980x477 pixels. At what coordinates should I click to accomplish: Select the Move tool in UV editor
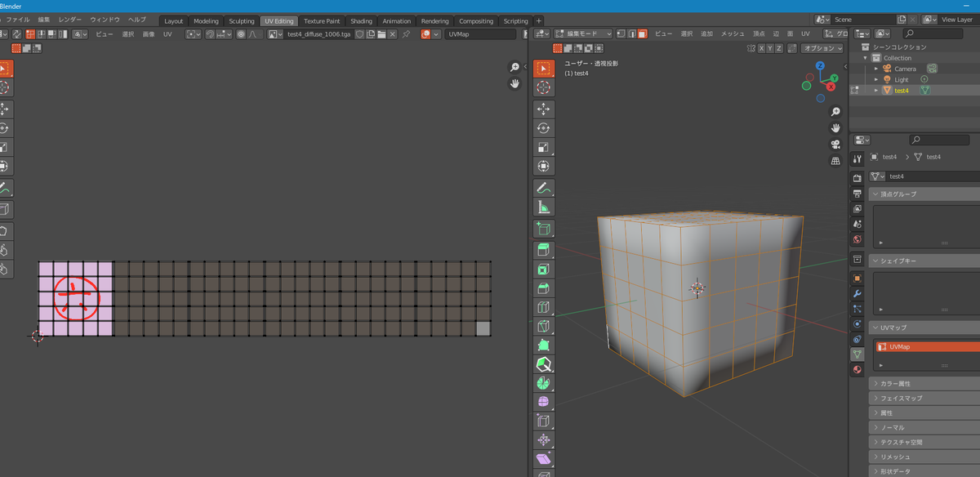click(4, 109)
